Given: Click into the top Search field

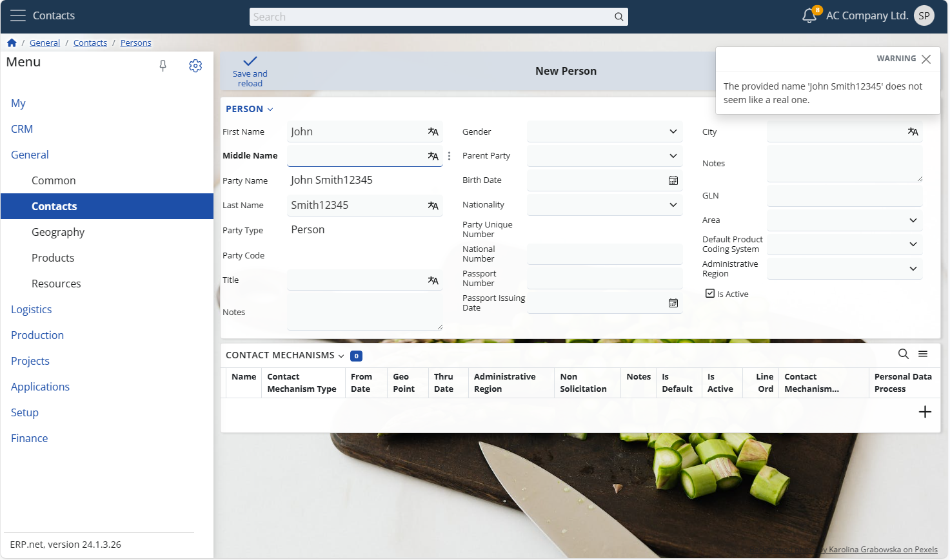Looking at the screenshot, I should [432, 17].
